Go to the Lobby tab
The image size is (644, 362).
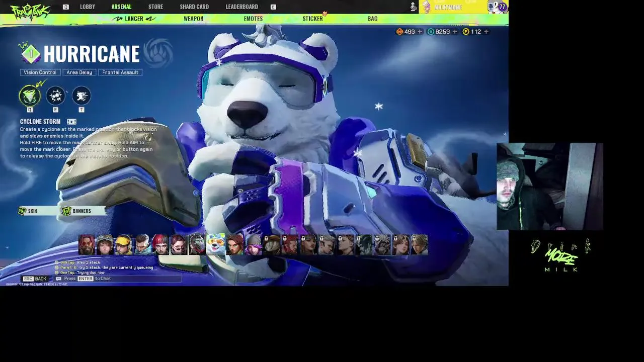click(x=88, y=7)
